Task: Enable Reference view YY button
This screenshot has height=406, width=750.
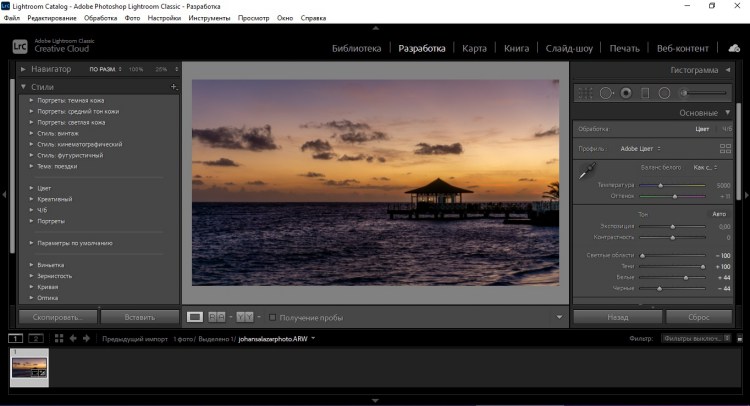Action: point(245,317)
